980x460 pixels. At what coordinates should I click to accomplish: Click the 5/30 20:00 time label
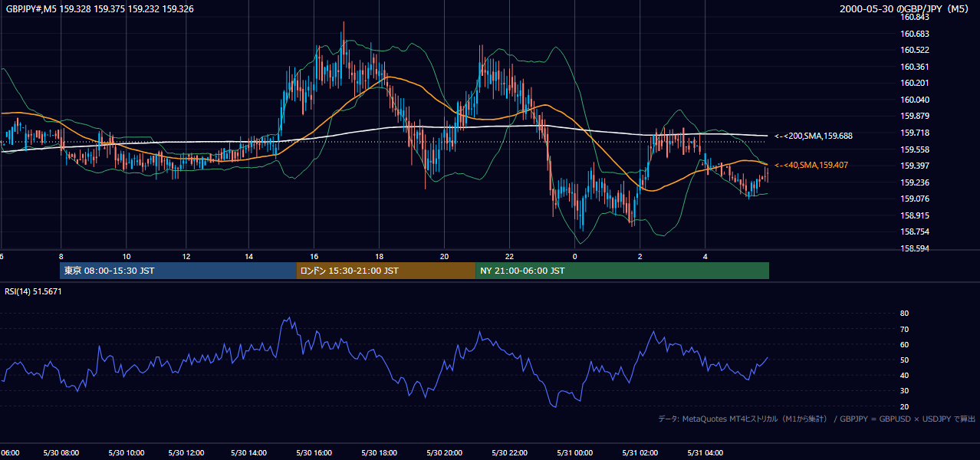click(x=443, y=453)
